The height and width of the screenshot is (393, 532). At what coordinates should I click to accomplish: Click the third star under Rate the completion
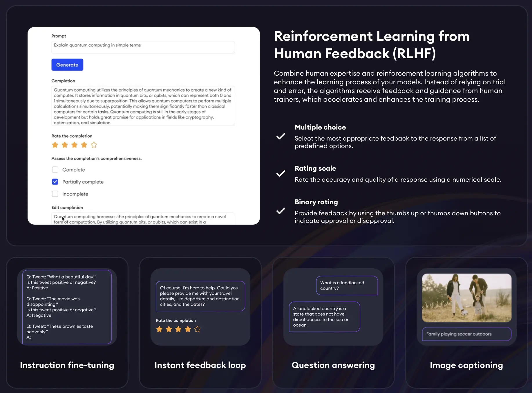[x=74, y=145]
